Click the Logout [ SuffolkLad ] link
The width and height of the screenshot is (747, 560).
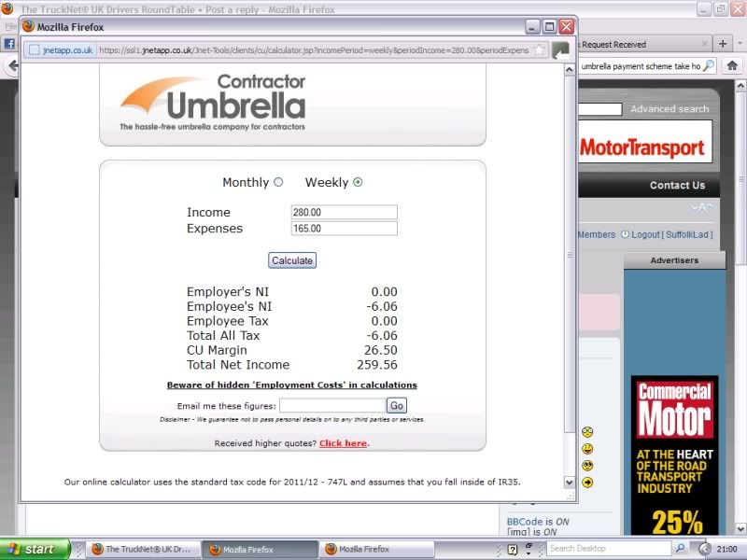pos(671,234)
